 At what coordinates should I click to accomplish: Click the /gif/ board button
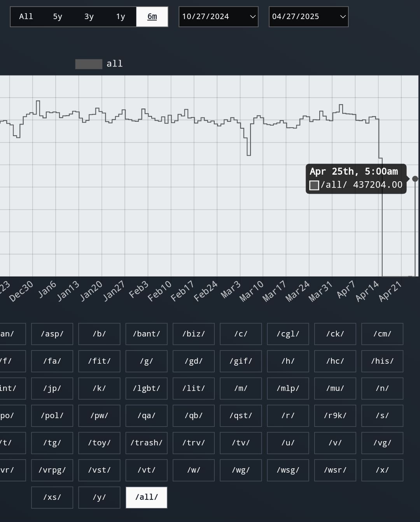[x=241, y=361]
